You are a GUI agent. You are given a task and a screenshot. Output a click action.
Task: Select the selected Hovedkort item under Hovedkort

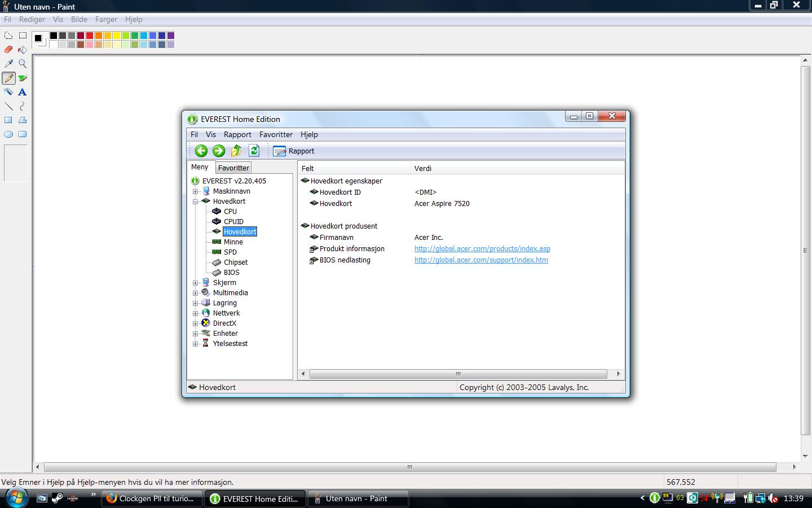240,231
